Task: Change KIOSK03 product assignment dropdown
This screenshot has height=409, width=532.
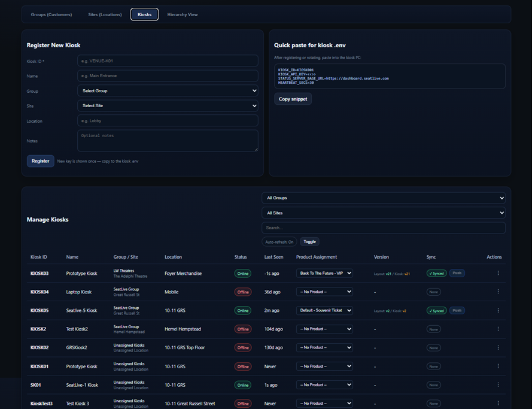Action: (x=324, y=273)
